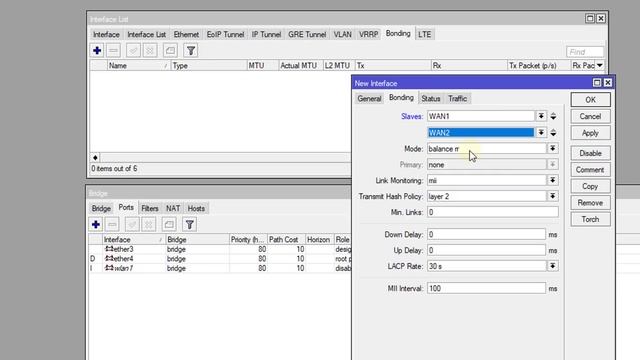Open the filter funnel in Bridge toolbar
640x360 pixels.
[x=189, y=224]
